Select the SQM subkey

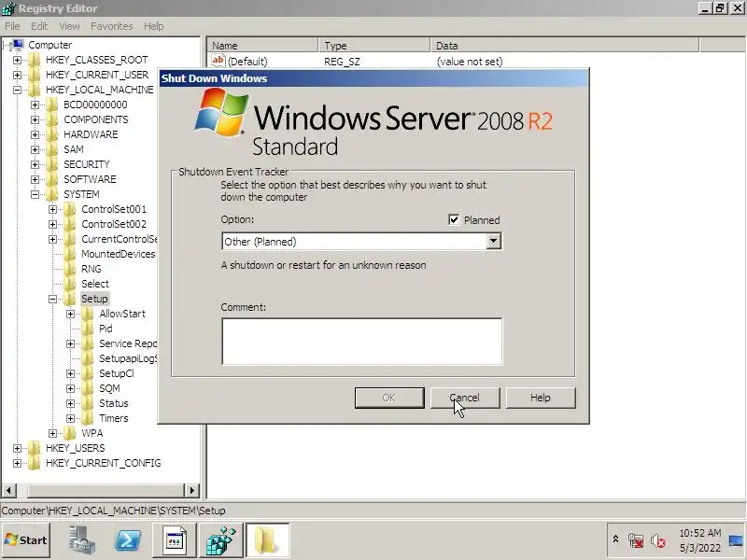click(109, 388)
